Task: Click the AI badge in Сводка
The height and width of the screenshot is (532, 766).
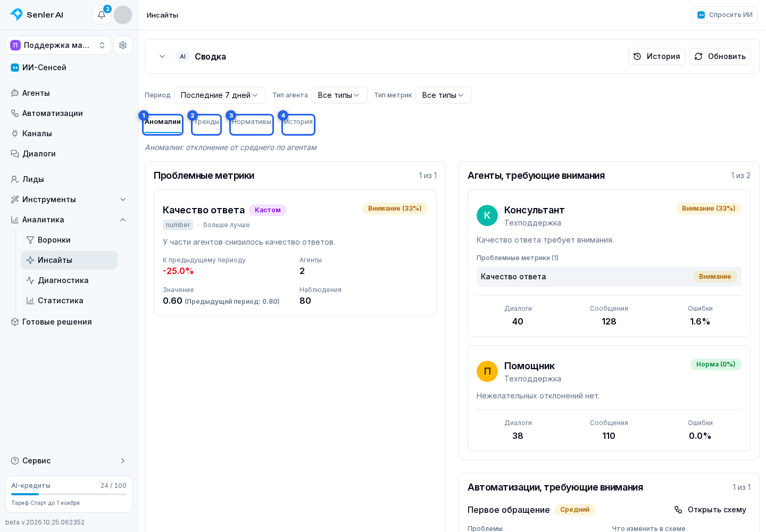Action: 182,56
